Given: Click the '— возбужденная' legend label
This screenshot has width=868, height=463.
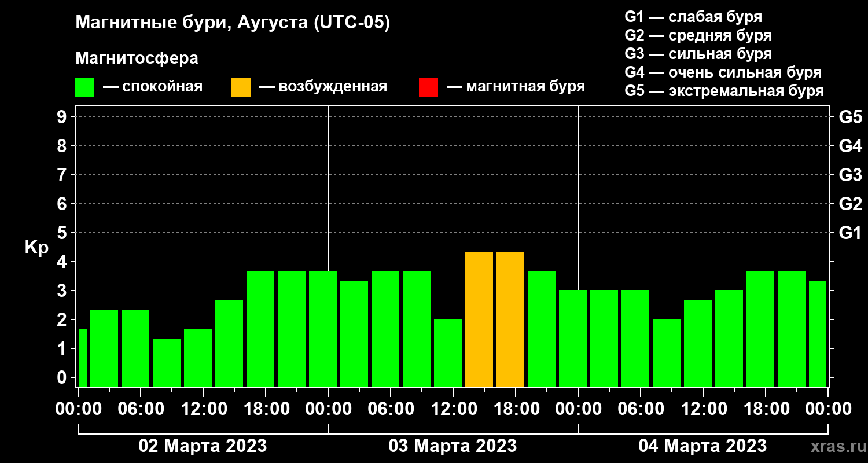Looking at the screenshot, I should pyautogui.click(x=323, y=87).
